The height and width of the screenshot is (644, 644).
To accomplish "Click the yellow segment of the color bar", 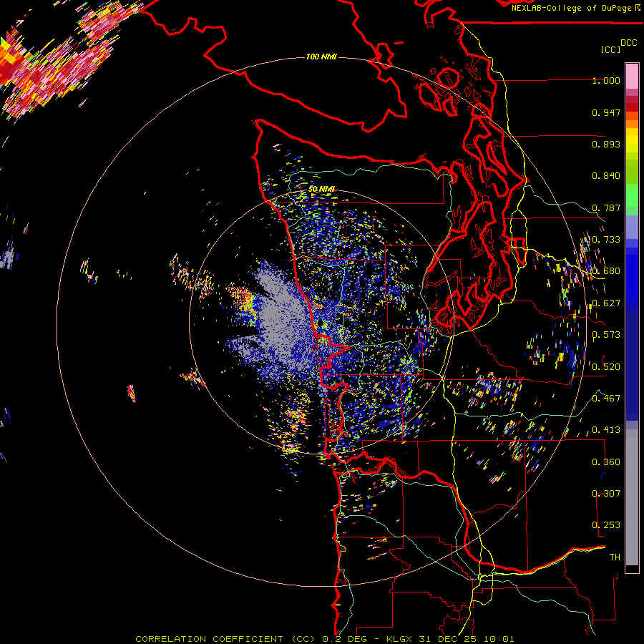I will 632,140.
